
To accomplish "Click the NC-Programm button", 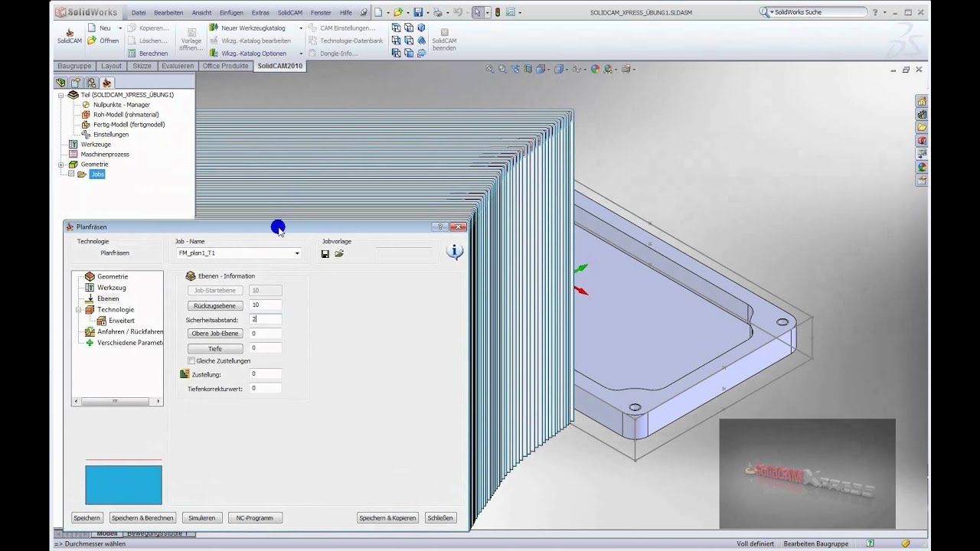I will [255, 518].
